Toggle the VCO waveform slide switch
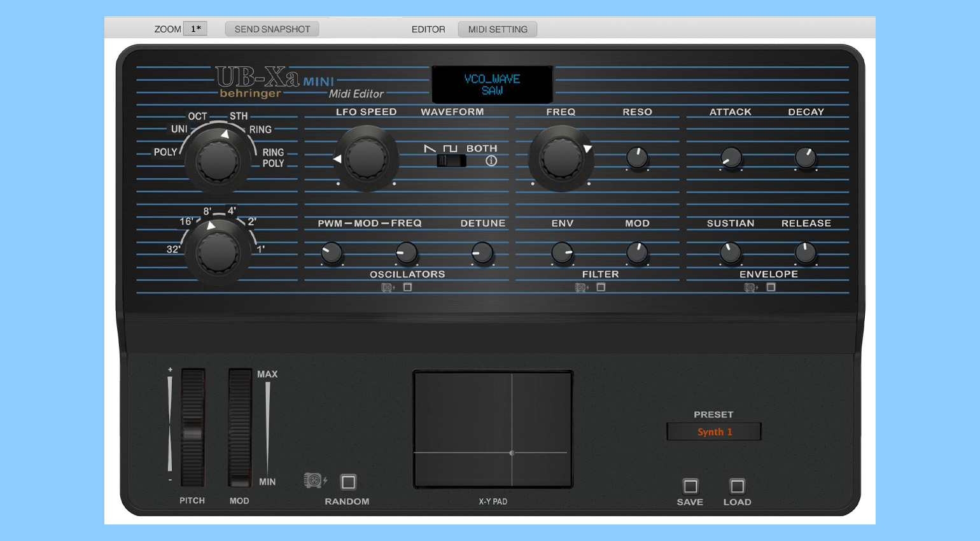The height and width of the screenshot is (541, 980). pyautogui.click(x=451, y=161)
